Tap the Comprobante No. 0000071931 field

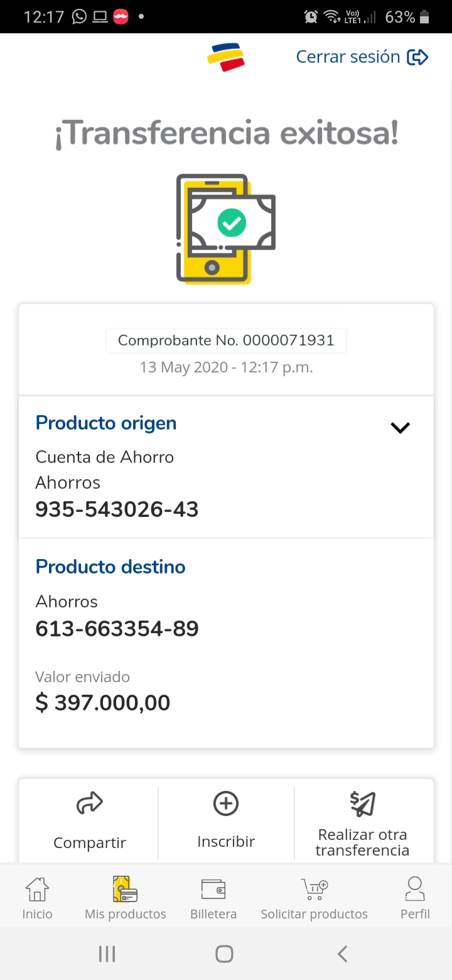tap(226, 340)
